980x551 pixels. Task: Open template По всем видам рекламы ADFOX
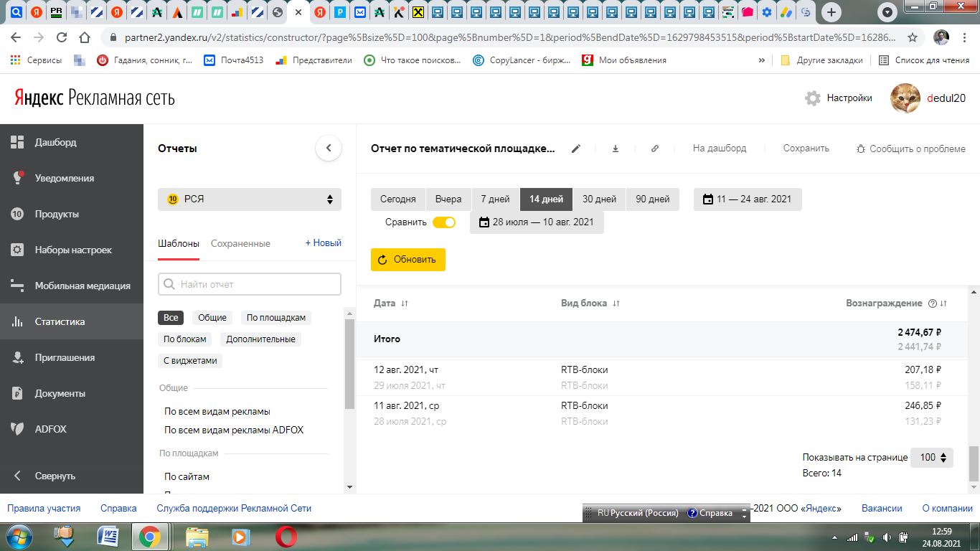click(x=234, y=430)
